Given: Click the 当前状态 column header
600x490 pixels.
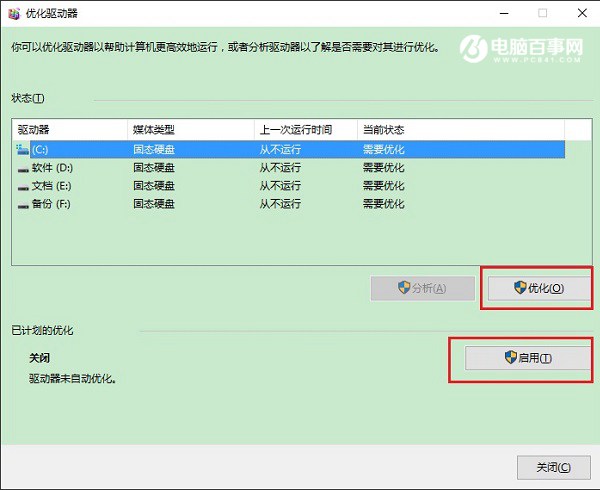Looking at the screenshot, I should 461,130.
